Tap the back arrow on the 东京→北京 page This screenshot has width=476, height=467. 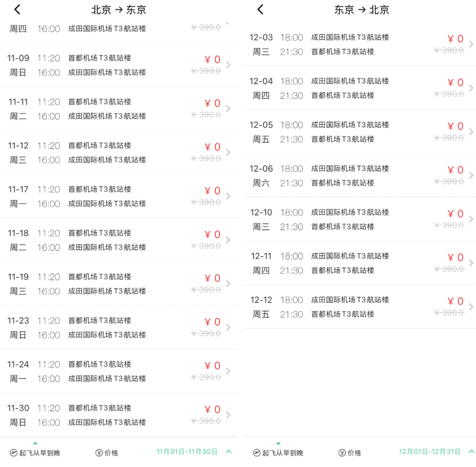tap(260, 9)
